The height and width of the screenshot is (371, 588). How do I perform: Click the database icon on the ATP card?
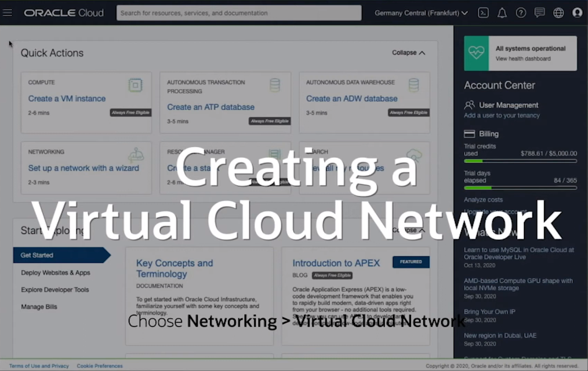pyautogui.click(x=275, y=84)
